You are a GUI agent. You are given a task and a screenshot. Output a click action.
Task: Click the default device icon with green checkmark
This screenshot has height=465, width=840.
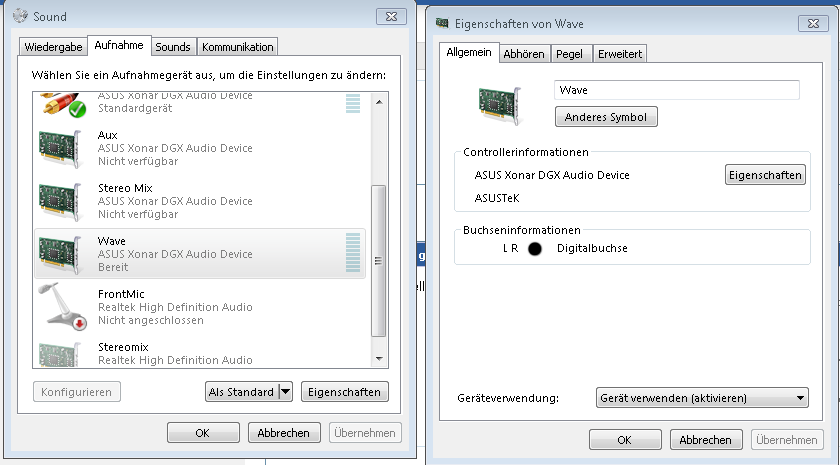(x=63, y=104)
